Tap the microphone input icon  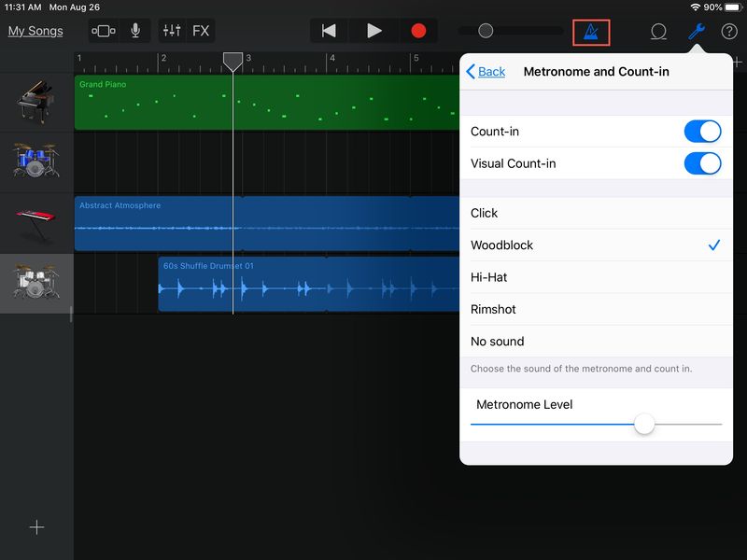pyautogui.click(x=135, y=31)
